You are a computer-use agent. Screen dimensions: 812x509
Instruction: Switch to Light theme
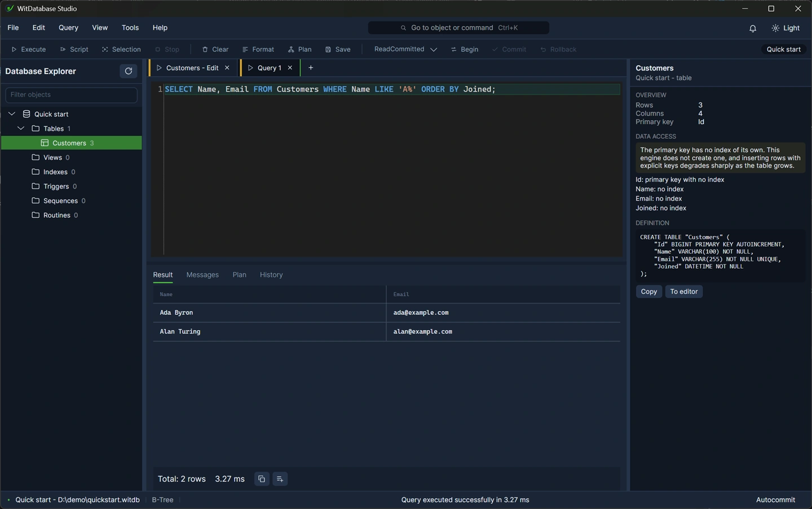785,28
